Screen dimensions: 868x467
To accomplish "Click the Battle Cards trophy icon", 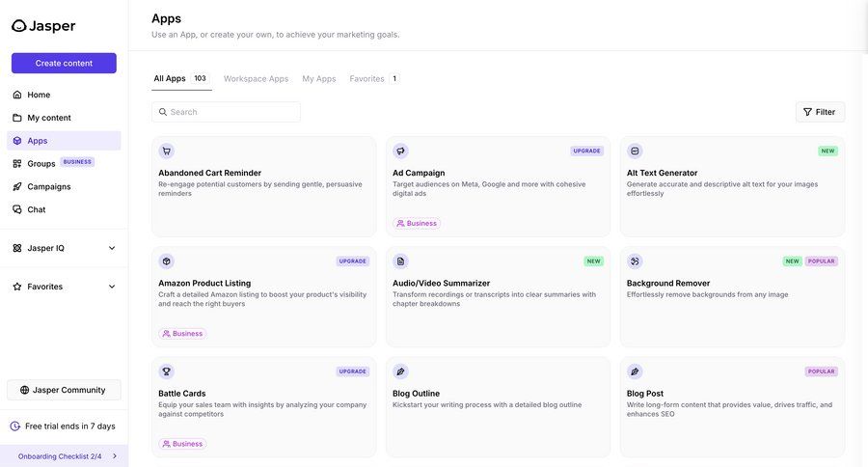I will 167,371.
